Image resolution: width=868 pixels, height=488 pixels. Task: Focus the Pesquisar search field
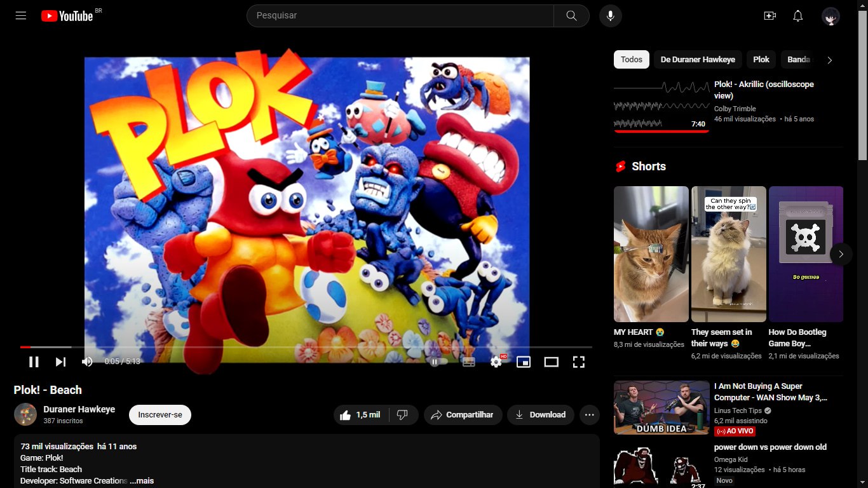tap(400, 16)
